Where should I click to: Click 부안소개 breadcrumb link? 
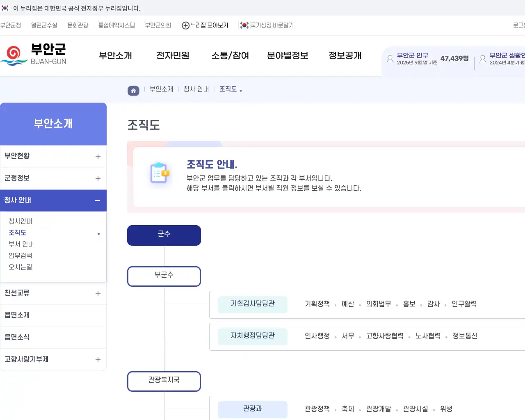pos(161,89)
